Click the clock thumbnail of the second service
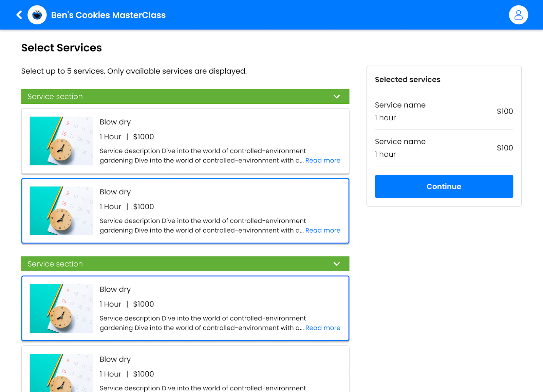Screen dimensions: 543x392 point(61,211)
